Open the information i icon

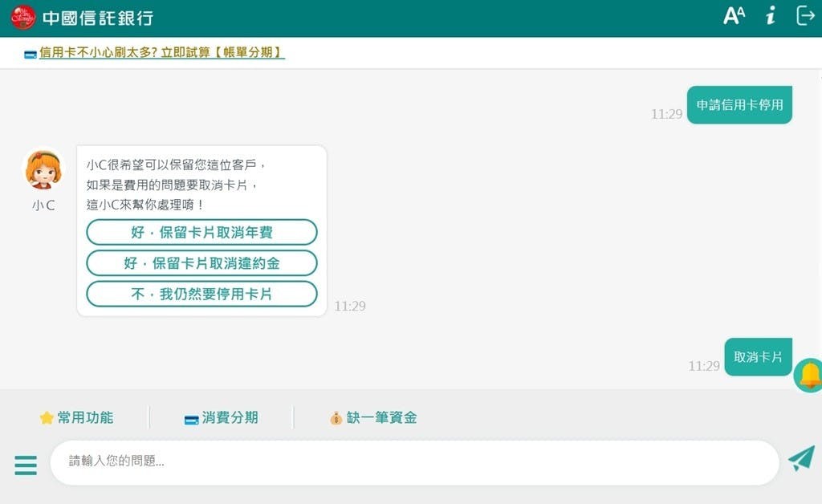pyautogui.click(x=770, y=16)
